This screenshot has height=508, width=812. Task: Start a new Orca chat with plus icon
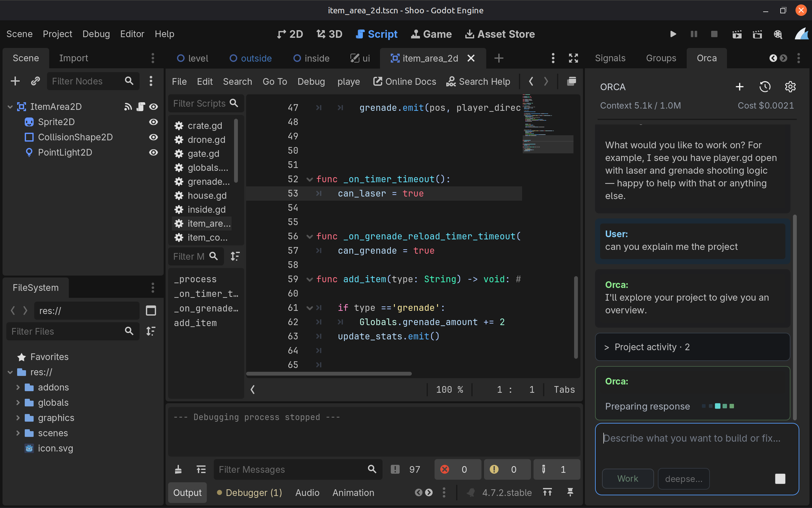(x=740, y=87)
